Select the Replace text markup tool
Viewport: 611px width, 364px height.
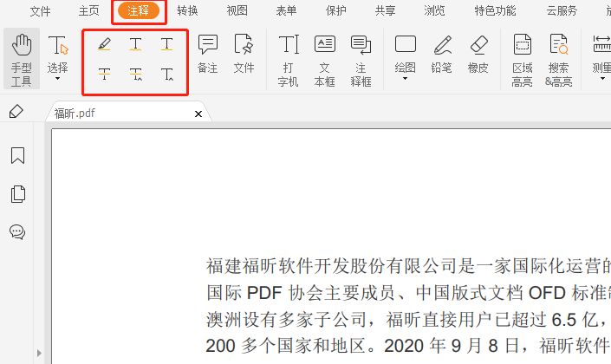point(136,75)
